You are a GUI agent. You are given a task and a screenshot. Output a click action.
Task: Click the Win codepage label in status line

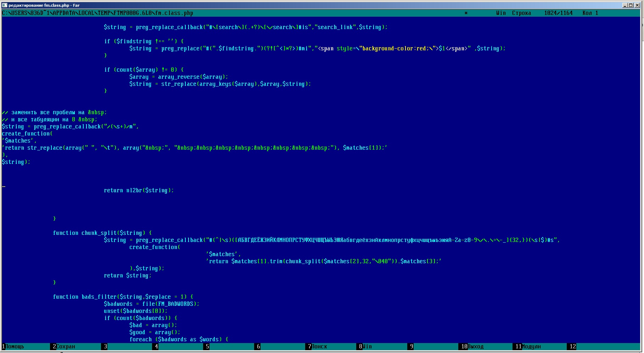pos(501,13)
